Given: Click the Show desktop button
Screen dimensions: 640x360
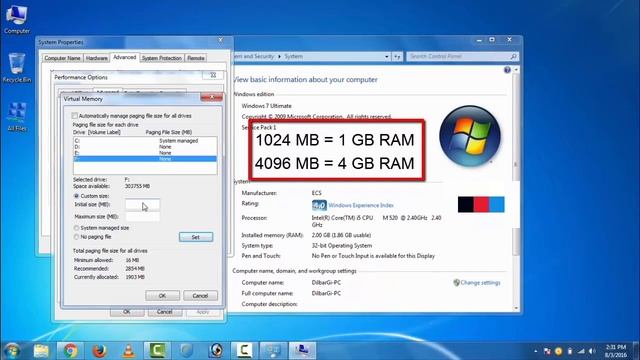Looking at the screenshot, I should pyautogui.click(x=637, y=351).
